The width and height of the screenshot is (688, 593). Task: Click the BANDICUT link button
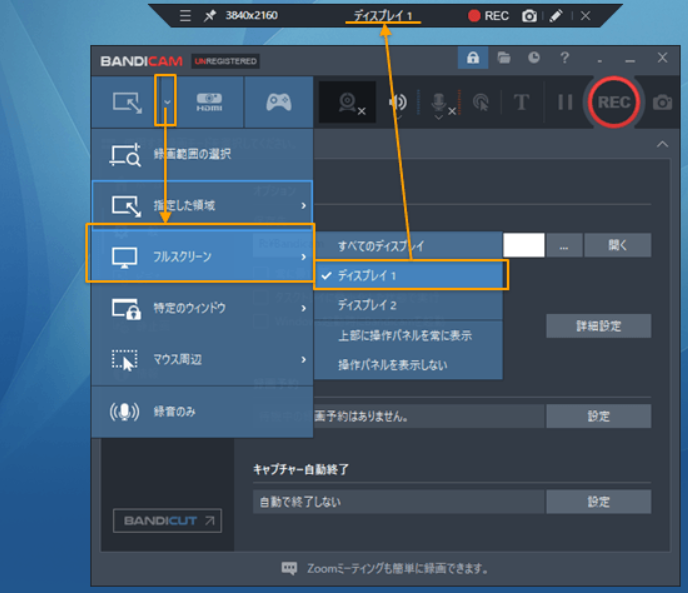pyautogui.click(x=166, y=521)
